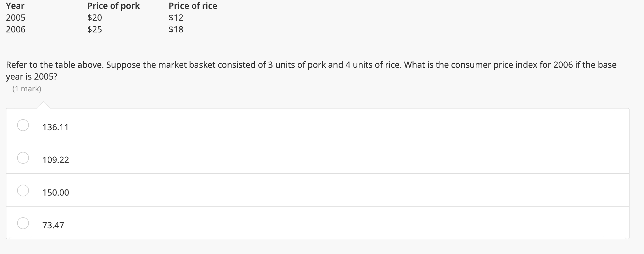Click the 150.00 answer label text
Image resolution: width=644 pixels, height=254 pixels.
pyautogui.click(x=56, y=192)
